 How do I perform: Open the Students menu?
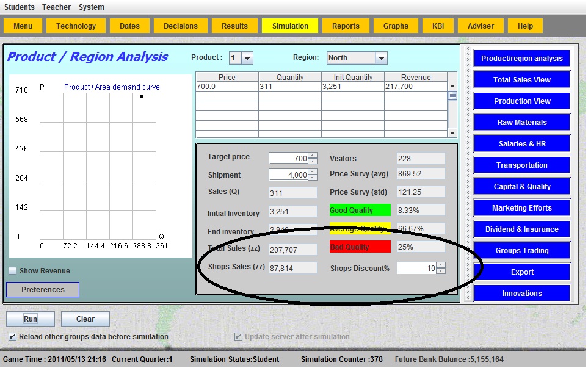[x=20, y=7]
